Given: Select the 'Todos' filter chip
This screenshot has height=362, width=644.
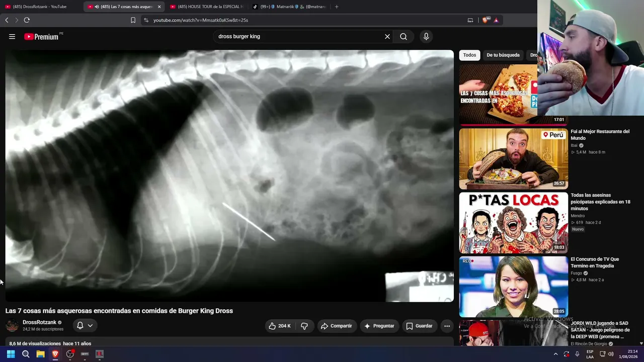Looking at the screenshot, I should point(469,55).
